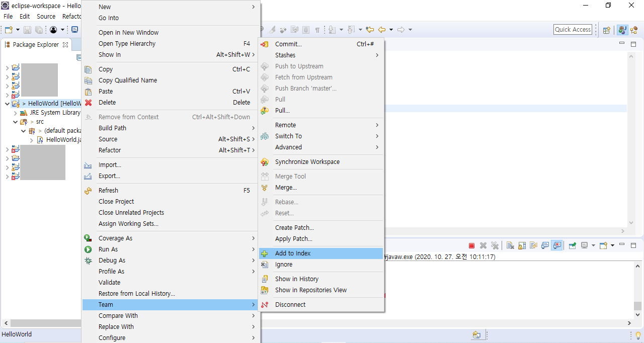Expand the HelloWorld.java file node
This screenshot has width=644, height=343.
pos(31,140)
